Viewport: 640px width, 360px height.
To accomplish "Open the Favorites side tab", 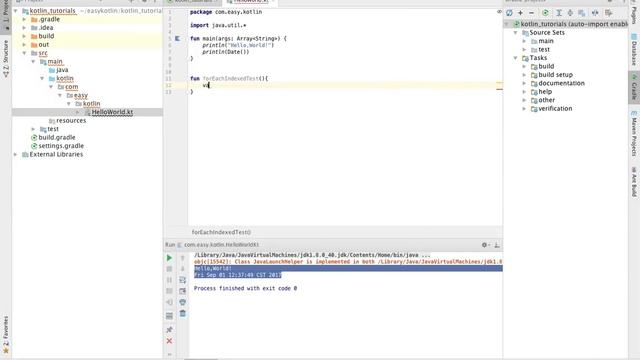I will click(x=6, y=334).
